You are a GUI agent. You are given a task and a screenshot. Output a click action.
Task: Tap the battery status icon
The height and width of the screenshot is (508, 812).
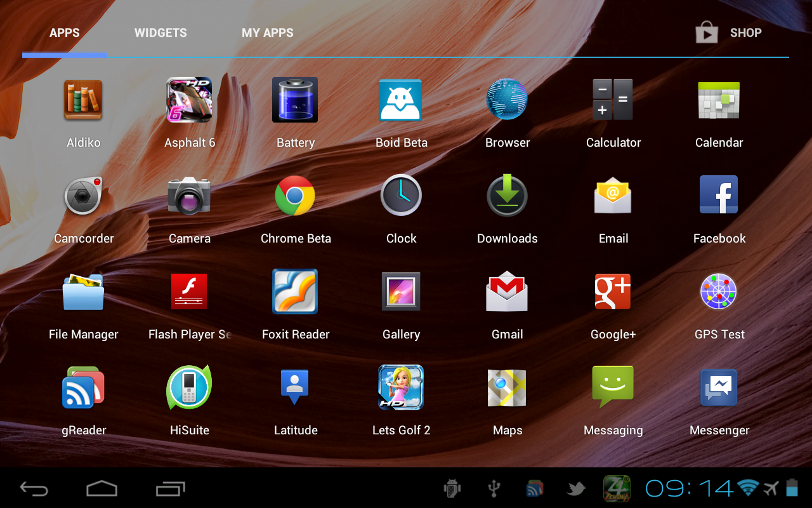(x=792, y=488)
